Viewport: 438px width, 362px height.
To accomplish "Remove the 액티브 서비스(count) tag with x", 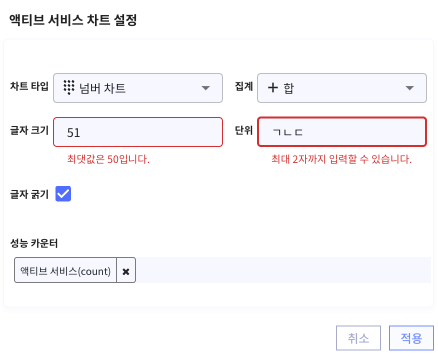I will [126, 272].
